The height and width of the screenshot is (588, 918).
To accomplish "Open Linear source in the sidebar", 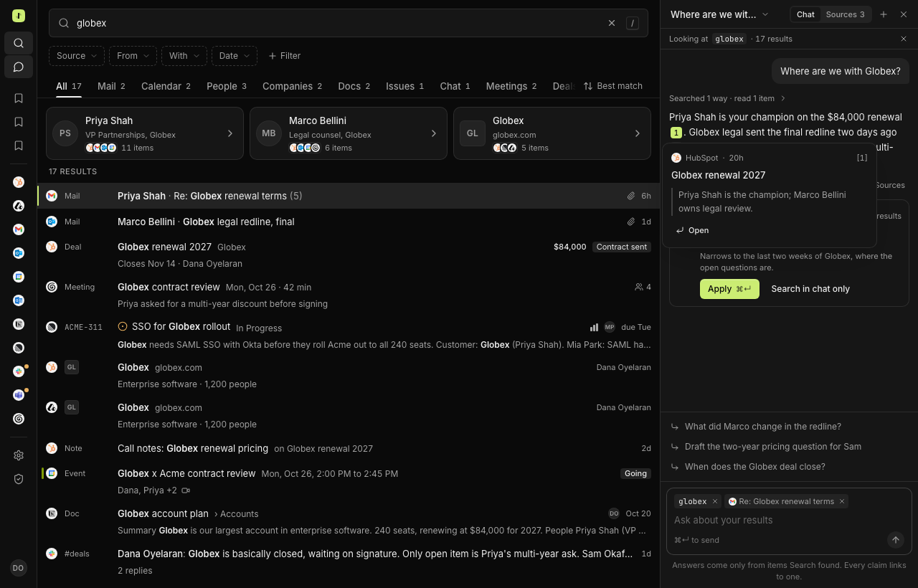I will 19,348.
